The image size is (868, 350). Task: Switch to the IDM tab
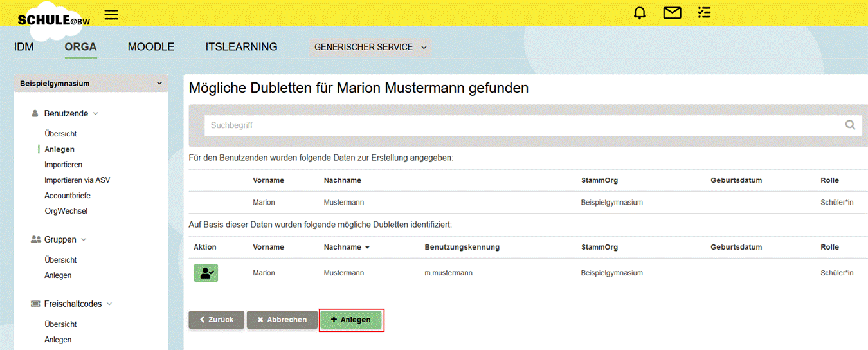(x=24, y=47)
